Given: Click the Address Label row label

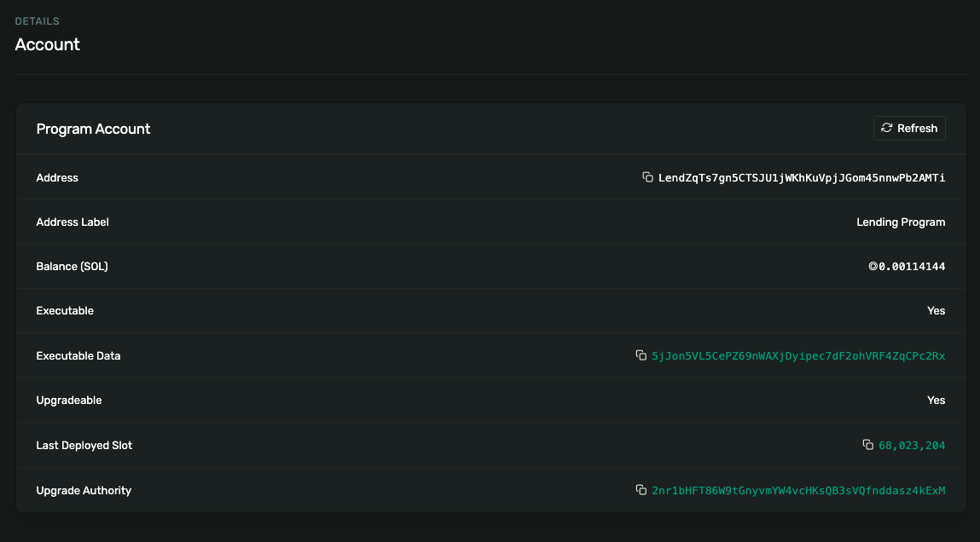Looking at the screenshot, I should pyautogui.click(x=72, y=222).
